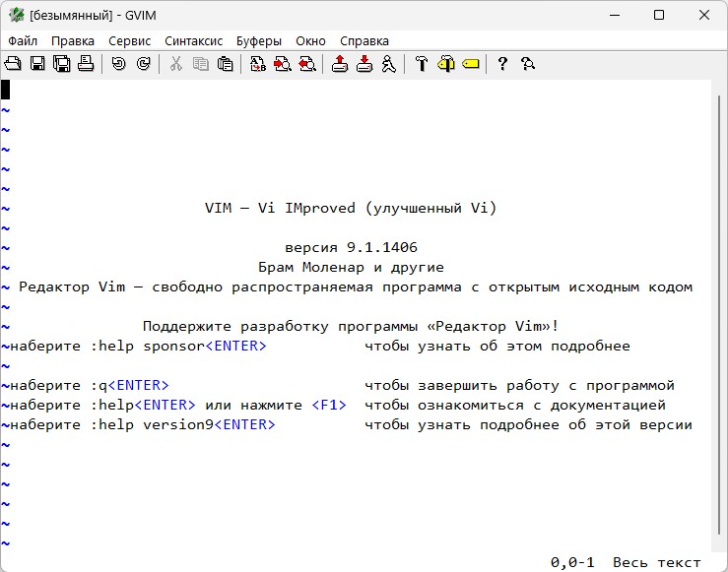Screen dimensions: 728x572
Task: Click the Cut scissors icon
Action: pyautogui.click(x=176, y=64)
